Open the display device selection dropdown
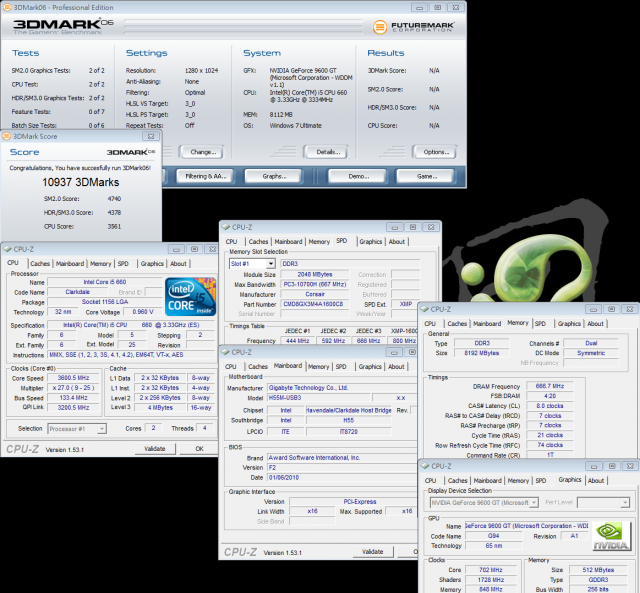Image resolution: width=640 pixels, height=593 pixels. [533, 502]
